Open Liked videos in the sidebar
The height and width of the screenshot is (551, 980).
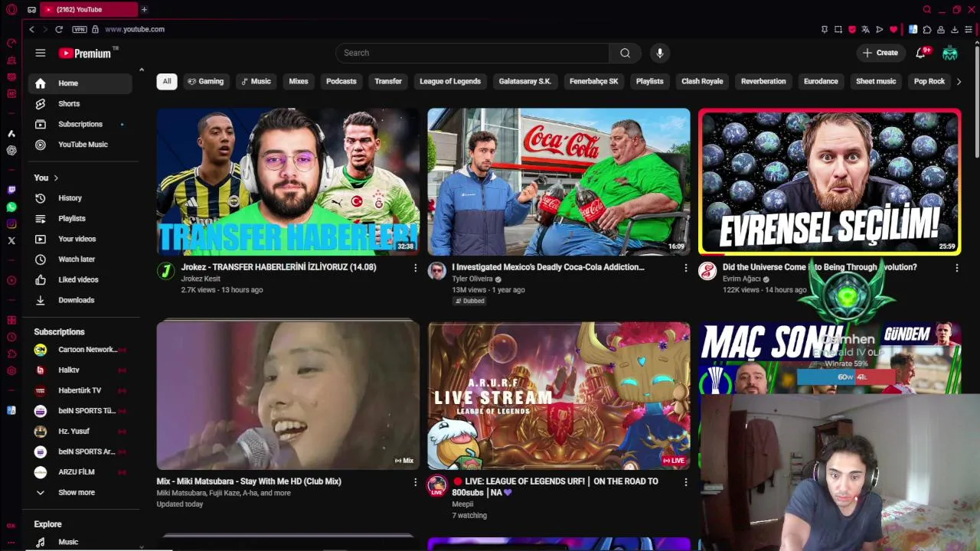click(x=80, y=279)
